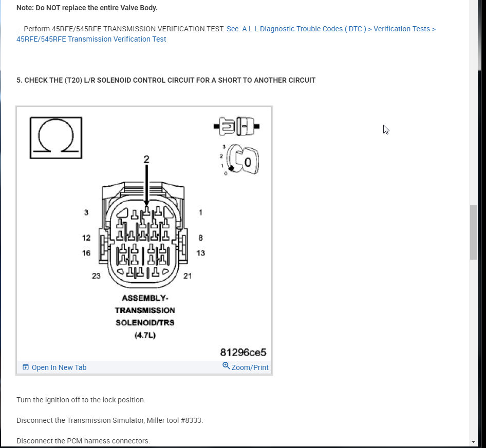Click the image ID 81296ce5 text
Image resolution: width=486 pixels, height=448 pixels.
click(243, 353)
